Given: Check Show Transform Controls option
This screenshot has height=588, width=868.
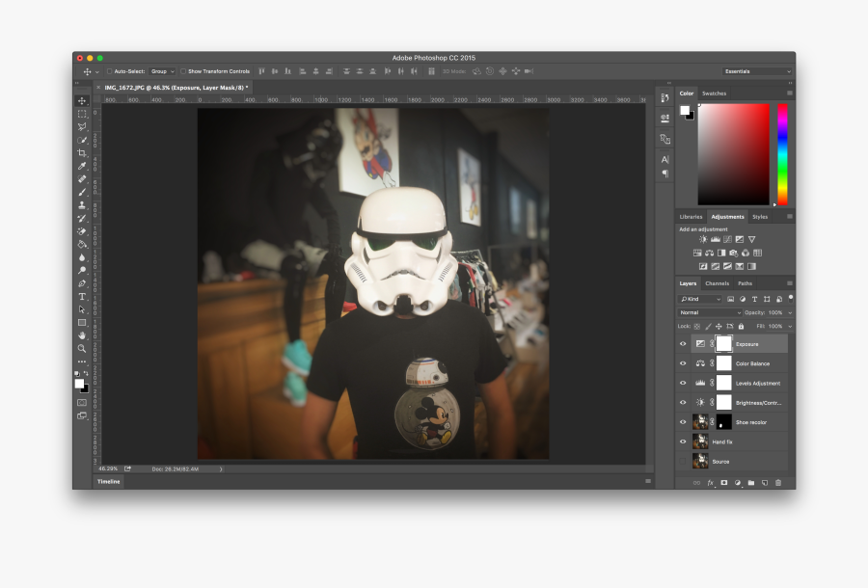Looking at the screenshot, I should 183,71.
